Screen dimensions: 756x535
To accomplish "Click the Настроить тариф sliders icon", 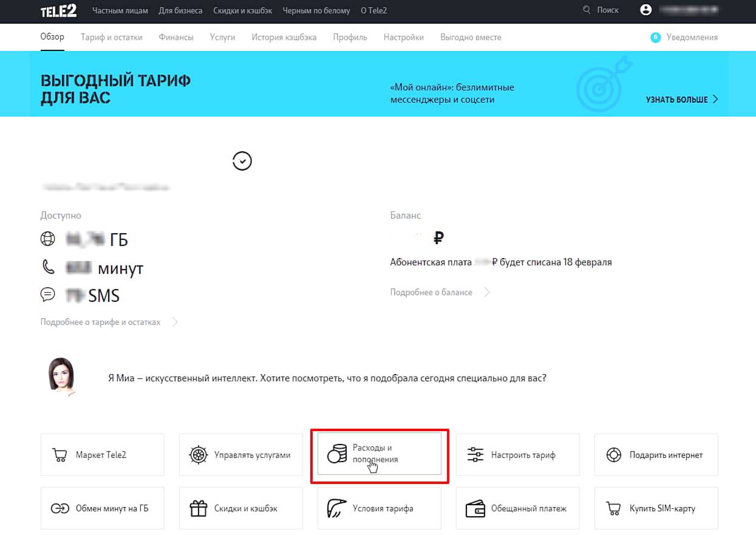I will pyautogui.click(x=475, y=455).
